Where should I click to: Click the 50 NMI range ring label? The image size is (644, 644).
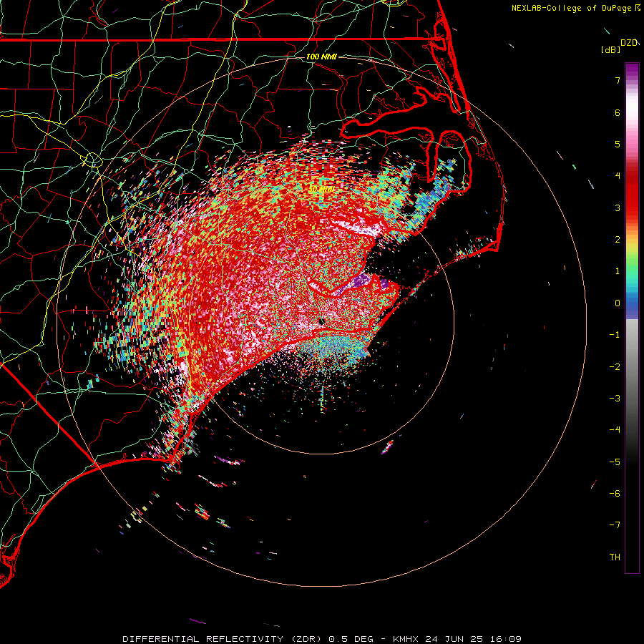(321, 190)
